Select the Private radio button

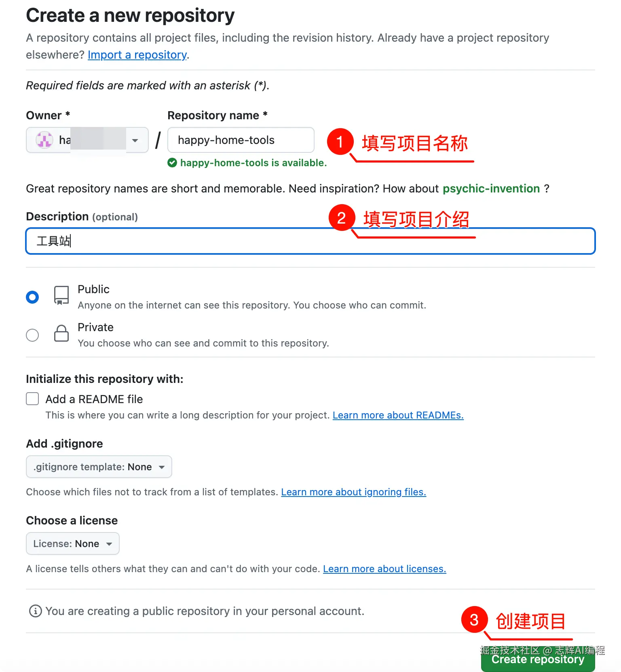pyautogui.click(x=32, y=335)
